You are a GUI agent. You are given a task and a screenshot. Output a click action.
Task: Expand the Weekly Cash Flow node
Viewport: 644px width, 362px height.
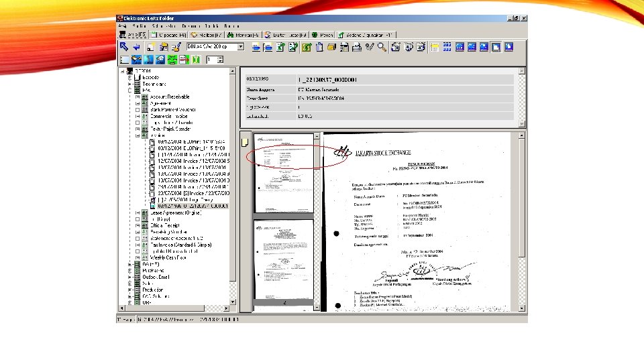[138, 257]
